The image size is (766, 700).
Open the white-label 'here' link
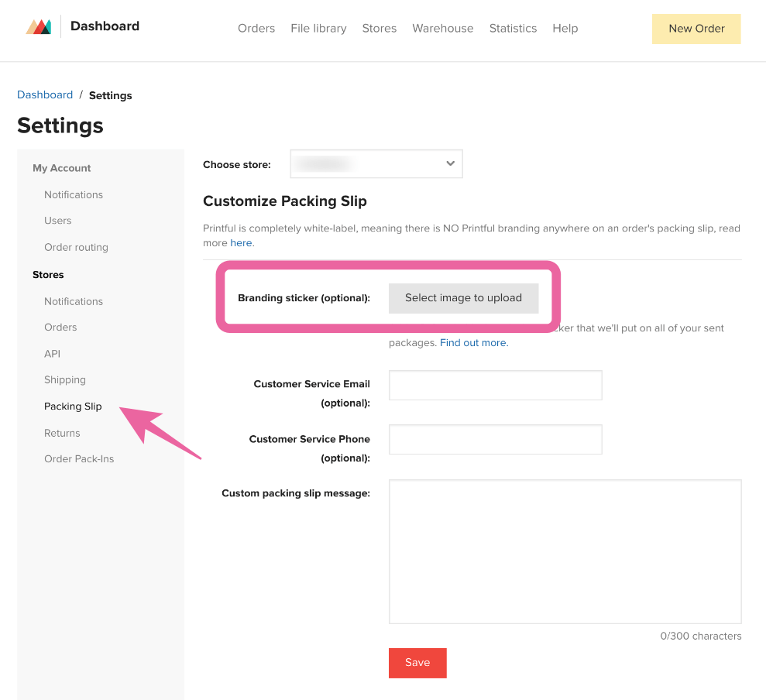241,242
